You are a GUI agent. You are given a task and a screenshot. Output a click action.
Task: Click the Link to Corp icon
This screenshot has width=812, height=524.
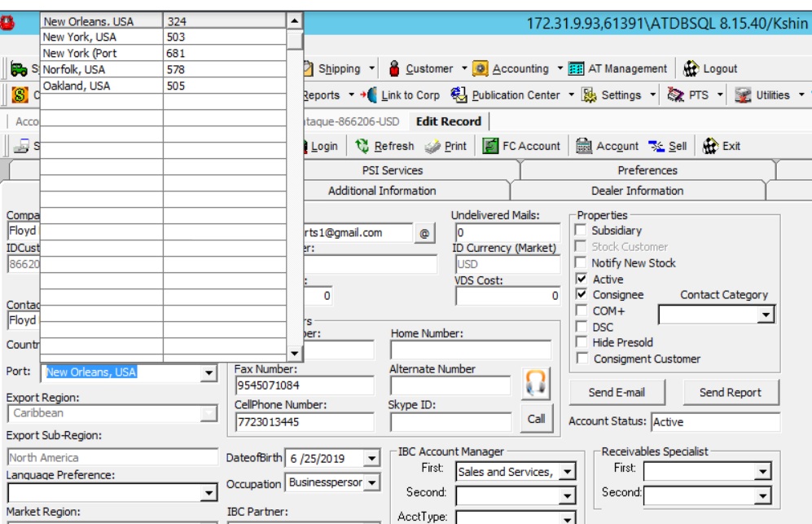pos(369,95)
